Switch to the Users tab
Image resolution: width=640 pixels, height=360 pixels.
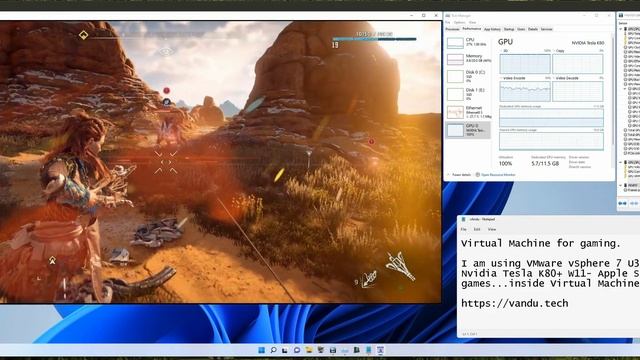click(521, 29)
